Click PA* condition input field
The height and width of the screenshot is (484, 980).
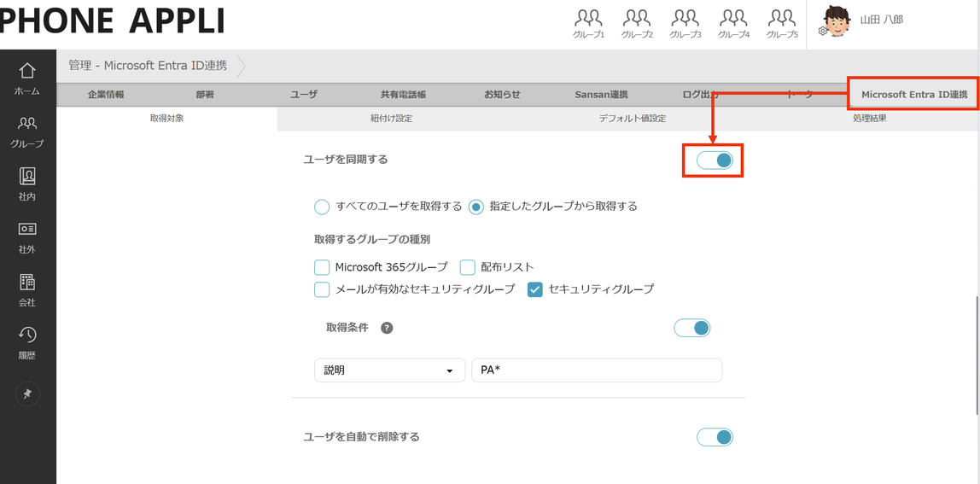point(597,370)
